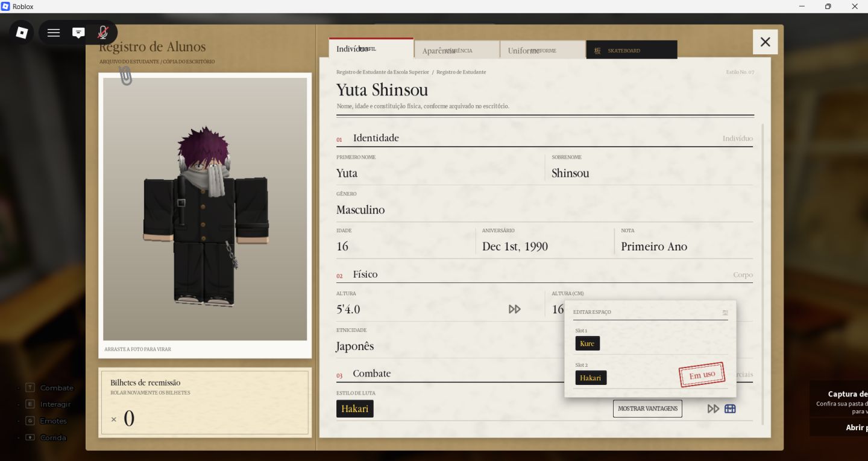This screenshot has width=868, height=461.
Task: Switch to the Indivíduo tab
Action: pyautogui.click(x=371, y=49)
